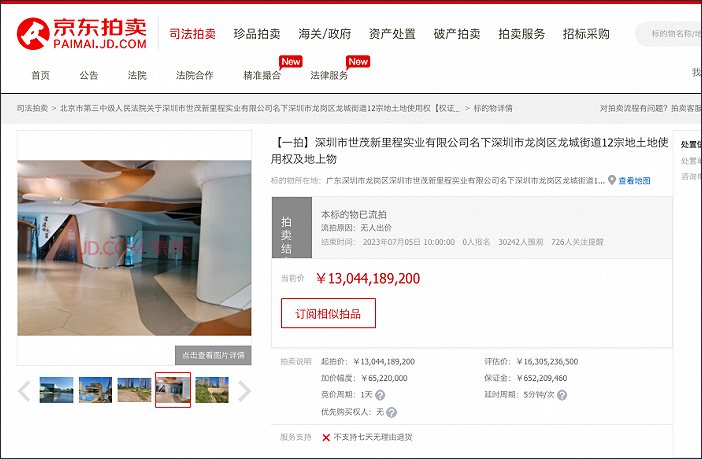Open 法院合作 in sub-navigation
The height and width of the screenshot is (459, 702).
(195, 75)
